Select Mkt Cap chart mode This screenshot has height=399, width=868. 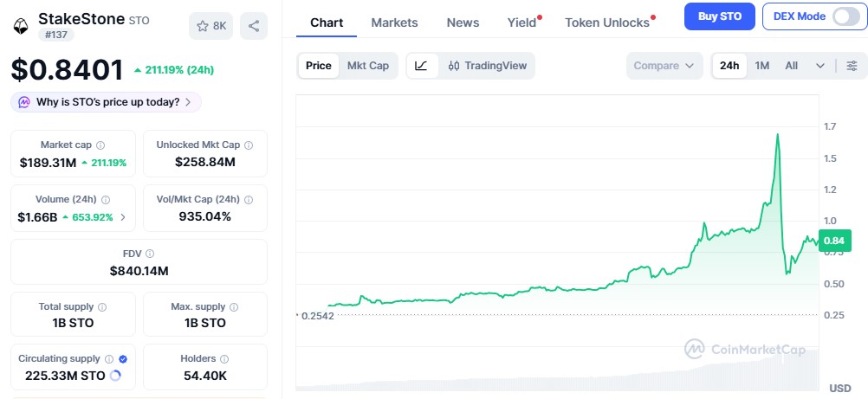point(368,66)
